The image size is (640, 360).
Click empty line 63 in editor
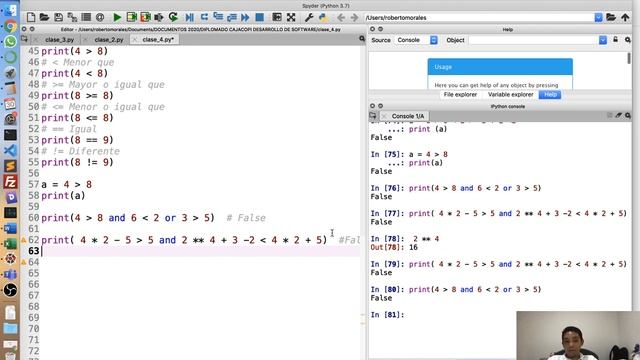pos(200,251)
